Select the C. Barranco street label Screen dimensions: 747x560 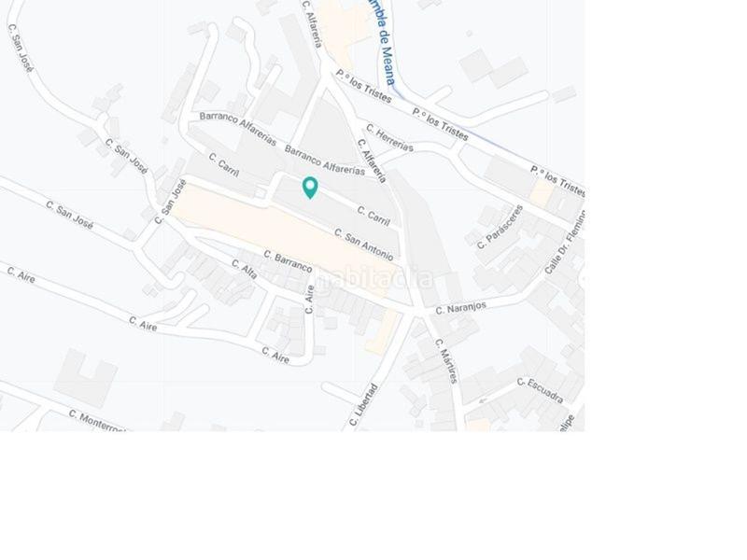288,261
